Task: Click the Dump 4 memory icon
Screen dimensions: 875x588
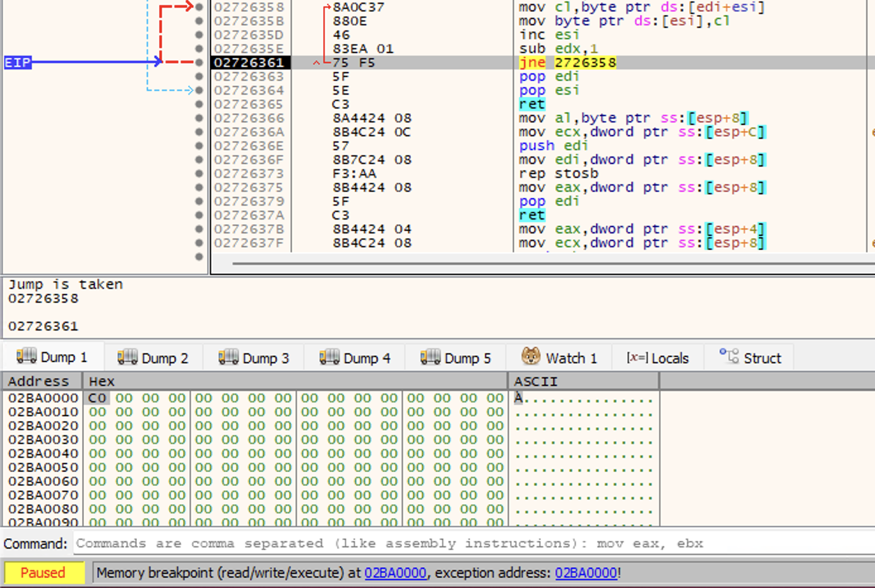Action: [329, 356]
